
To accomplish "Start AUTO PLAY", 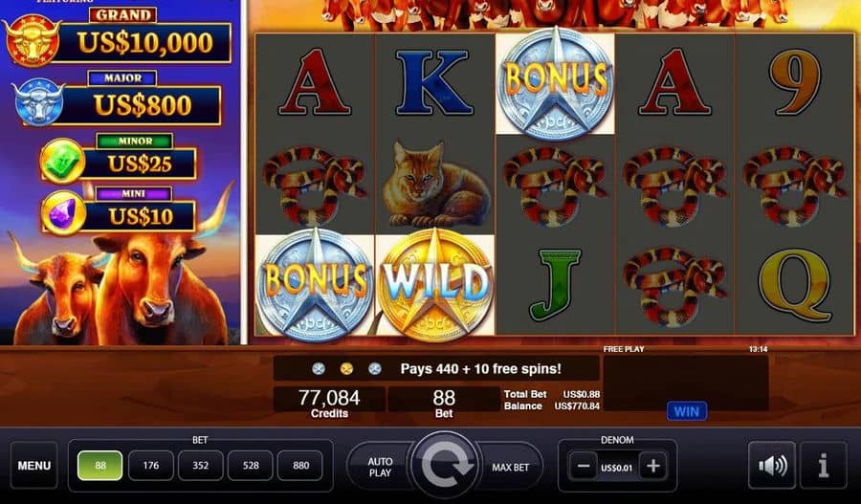I will click(x=380, y=467).
